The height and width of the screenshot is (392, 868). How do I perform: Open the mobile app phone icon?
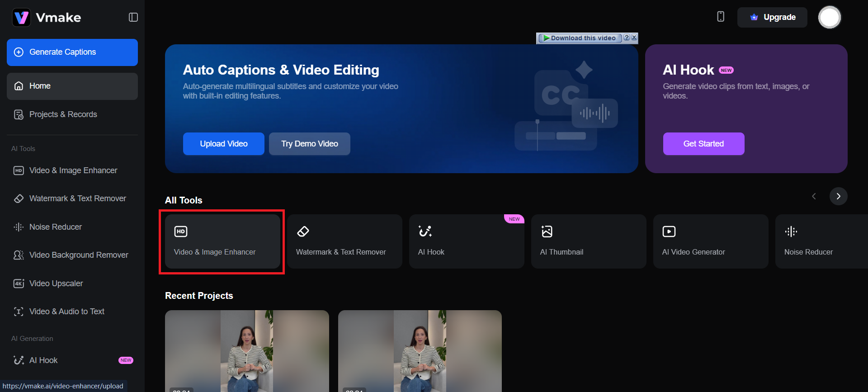point(721,17)
